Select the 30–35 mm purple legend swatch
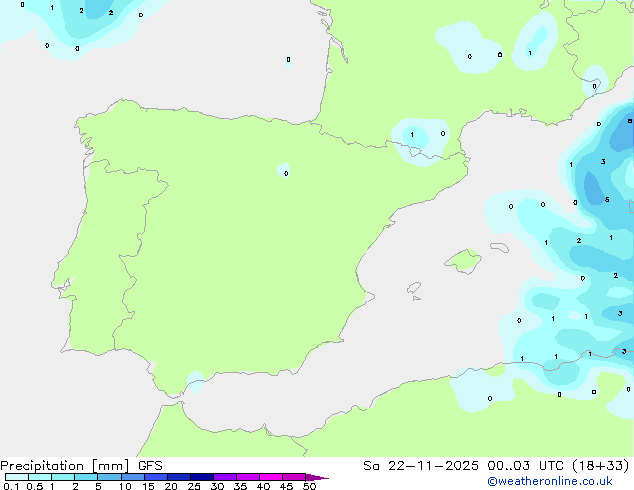634x490 pixels. [225, 477]
